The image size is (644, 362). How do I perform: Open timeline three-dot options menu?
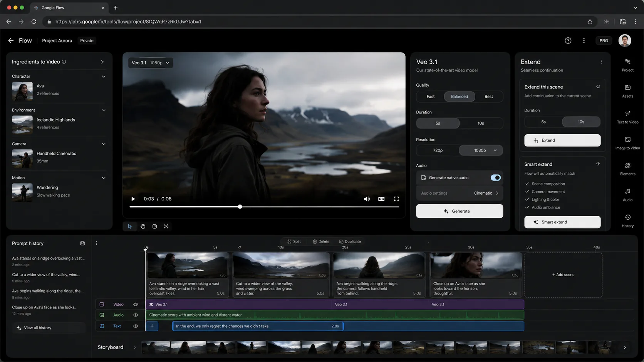coord(97,244)
